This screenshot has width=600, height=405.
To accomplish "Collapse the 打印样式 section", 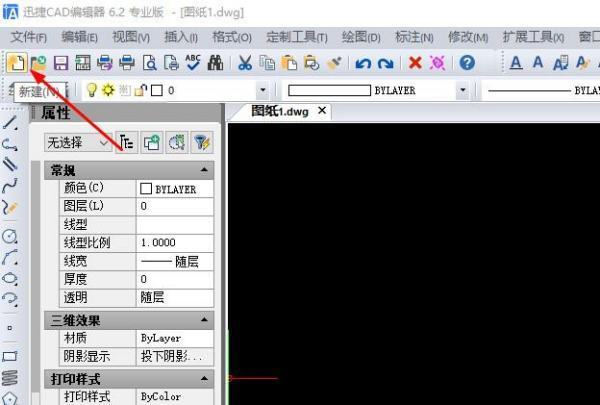I will [204, 379].
